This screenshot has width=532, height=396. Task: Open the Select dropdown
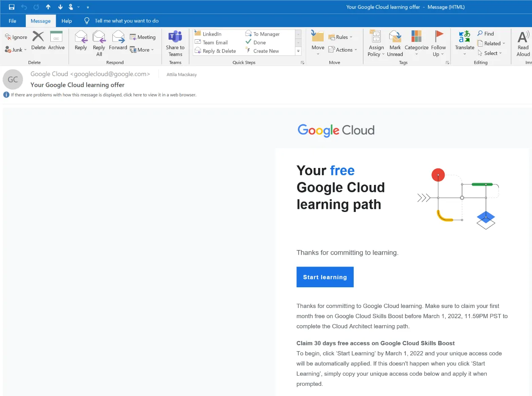pyautogui.click(x=490, y=53)
